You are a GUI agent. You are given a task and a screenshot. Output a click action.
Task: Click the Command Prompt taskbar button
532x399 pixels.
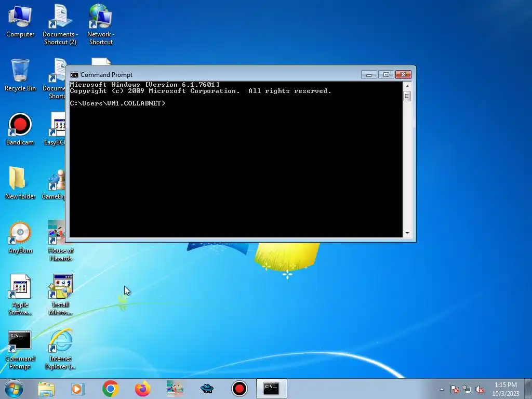271,389
